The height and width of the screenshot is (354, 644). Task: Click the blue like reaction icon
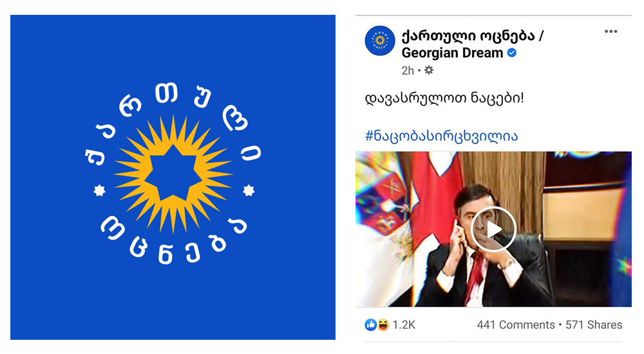click(x=370, y=325)
